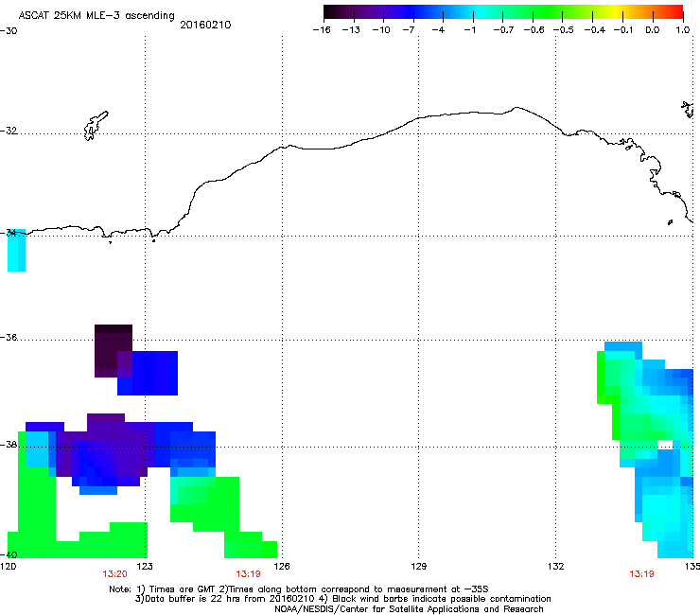The image size is (700, 615).
Task: Click the -0.4 color bar label
Action: pyautogui.click(x=595, y=30)
